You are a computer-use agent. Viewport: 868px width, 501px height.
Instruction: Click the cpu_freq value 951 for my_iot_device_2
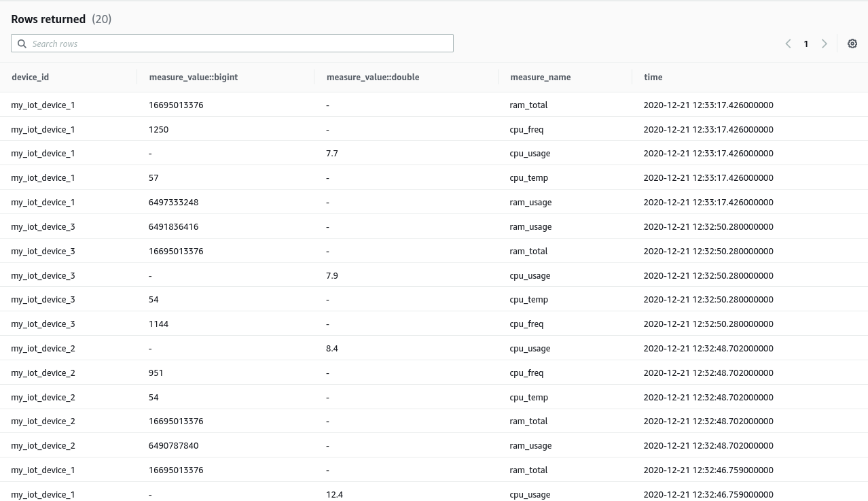click(x=156, y=373)
